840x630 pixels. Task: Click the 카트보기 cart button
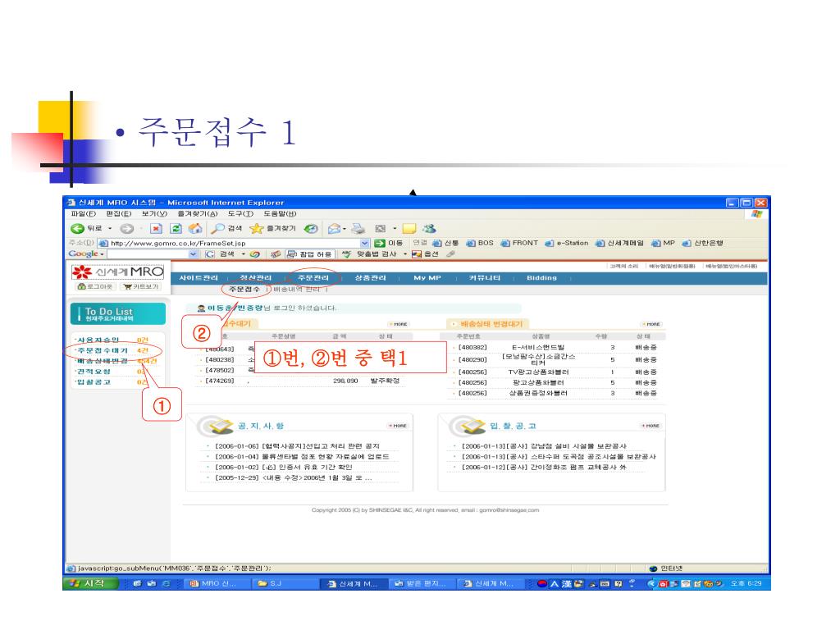click(x=141, y=286)
